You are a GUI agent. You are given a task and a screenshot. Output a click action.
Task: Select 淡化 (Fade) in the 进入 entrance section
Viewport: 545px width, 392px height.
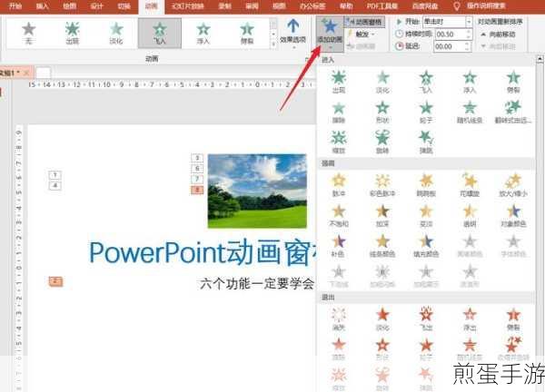(x=382, y=82)
